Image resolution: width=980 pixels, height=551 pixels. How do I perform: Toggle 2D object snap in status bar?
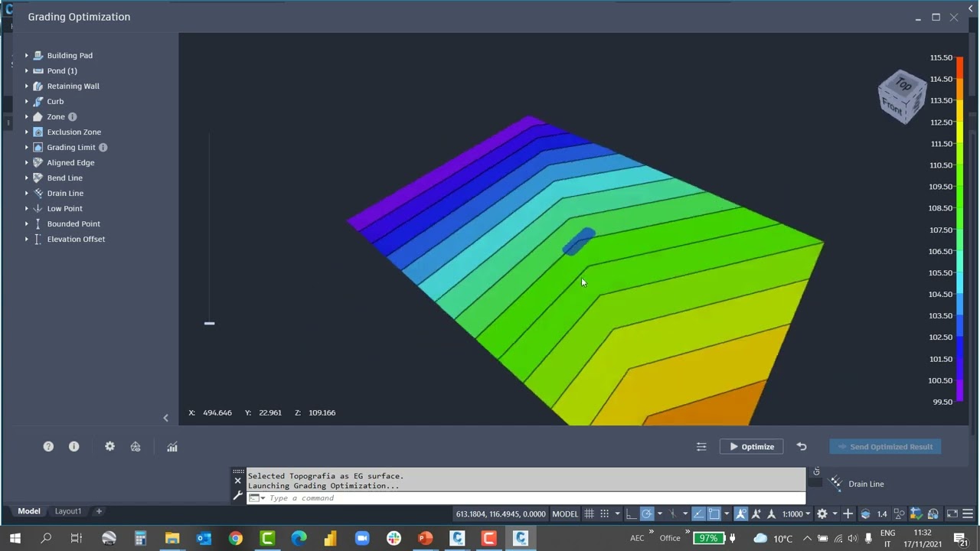(714, 514)
